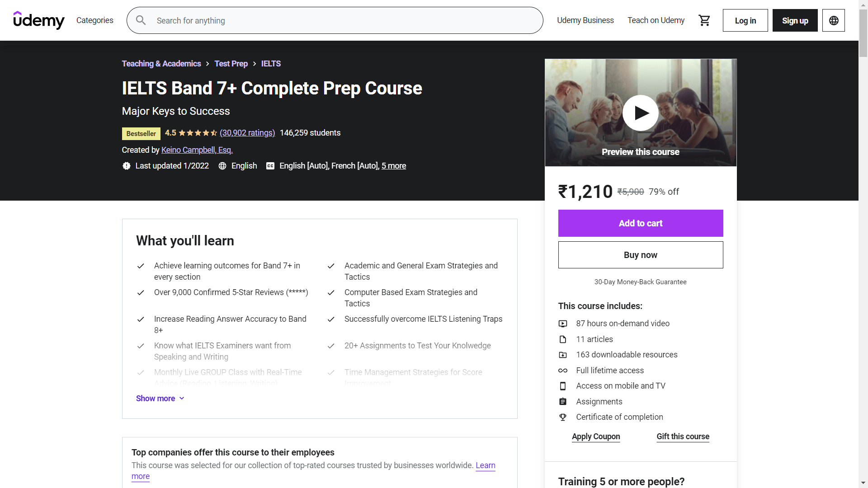Click the last updated badge icon
Viewport: 868px width, 488px height.
[x=127, y=166]
